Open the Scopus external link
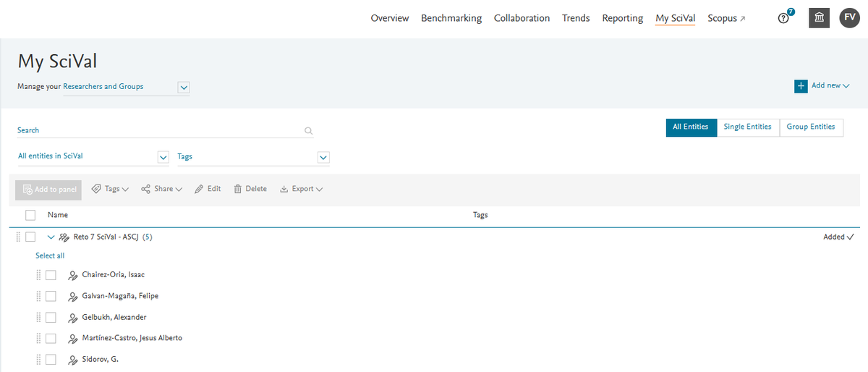868x372 pixels. 726,18
